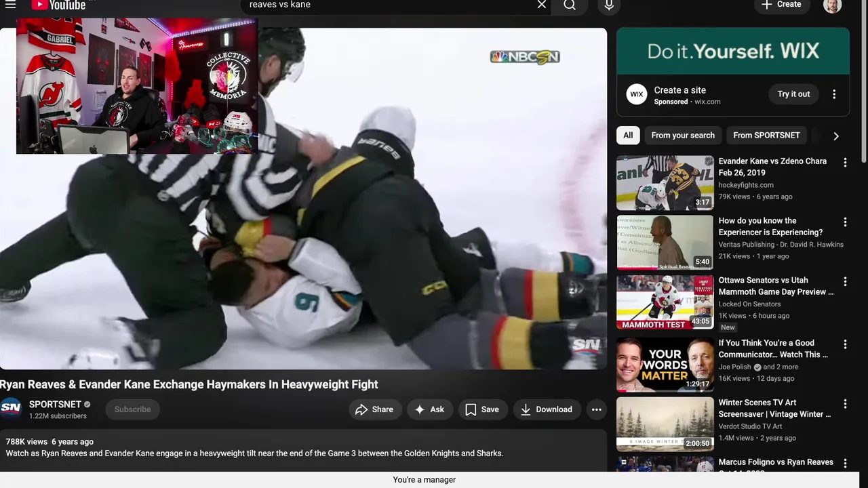This screenshot has width=868, height=488.
Task: Open 'How do you know the Experiencer' title
Action: click(x=770, y=226)
